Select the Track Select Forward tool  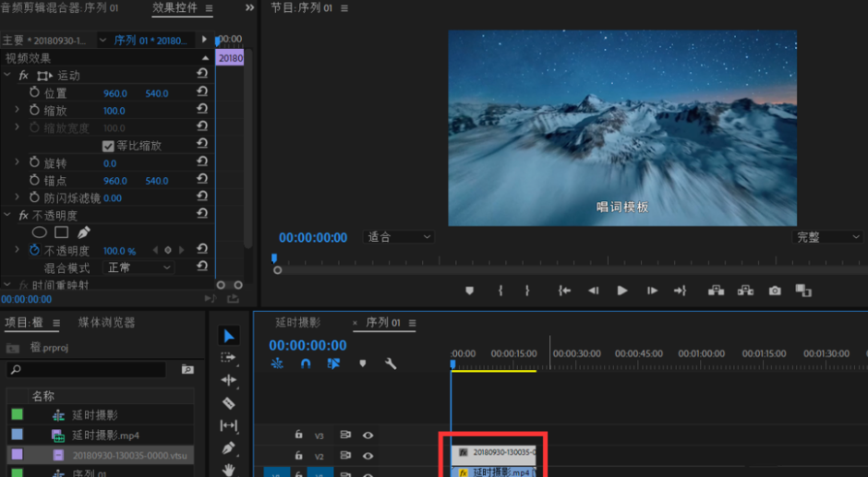point(229,357)
